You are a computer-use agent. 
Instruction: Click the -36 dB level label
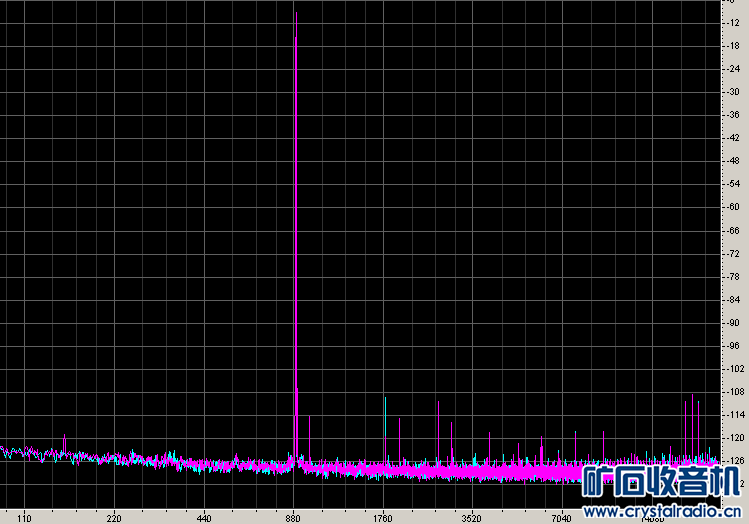tap(734, 115)
